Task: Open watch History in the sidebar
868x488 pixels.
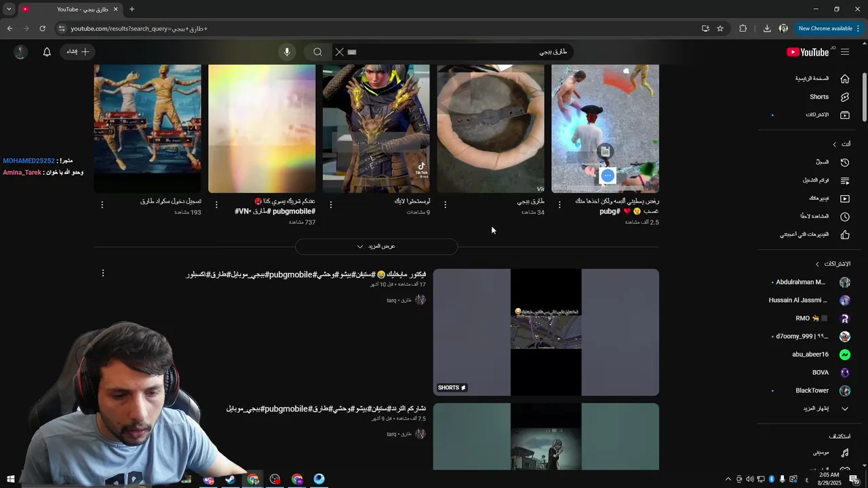Action: coord(845,163)
